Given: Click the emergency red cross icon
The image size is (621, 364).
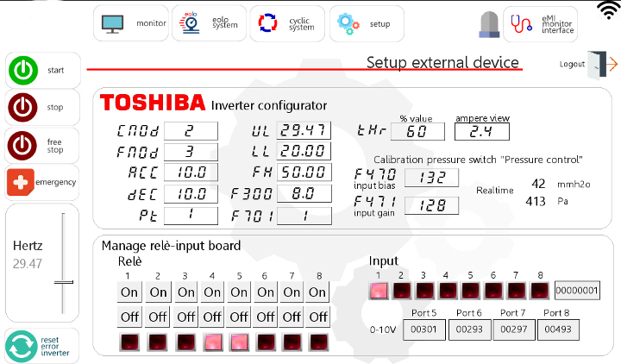Looking at the screenshot, I should [20, 182].
